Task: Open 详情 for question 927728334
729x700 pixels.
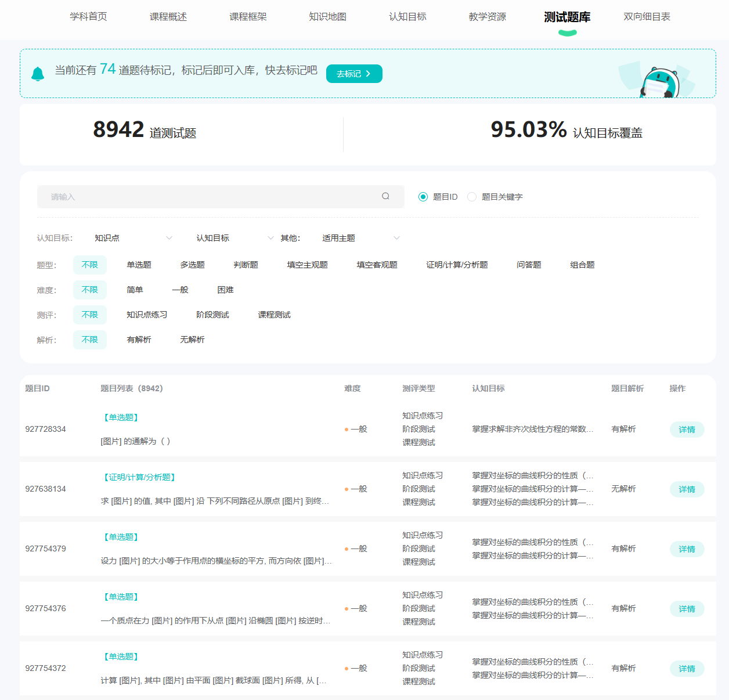Action: [x=687, y=430]
